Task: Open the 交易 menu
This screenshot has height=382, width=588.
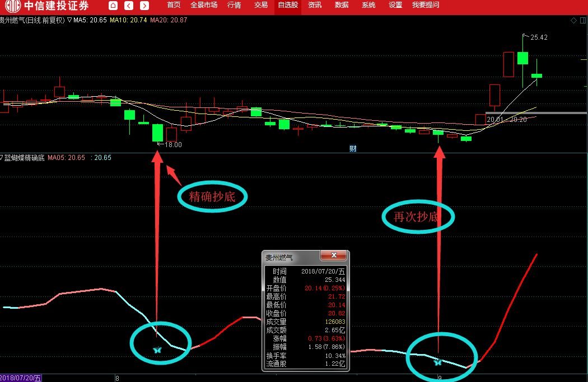Action: pos(261,5)
